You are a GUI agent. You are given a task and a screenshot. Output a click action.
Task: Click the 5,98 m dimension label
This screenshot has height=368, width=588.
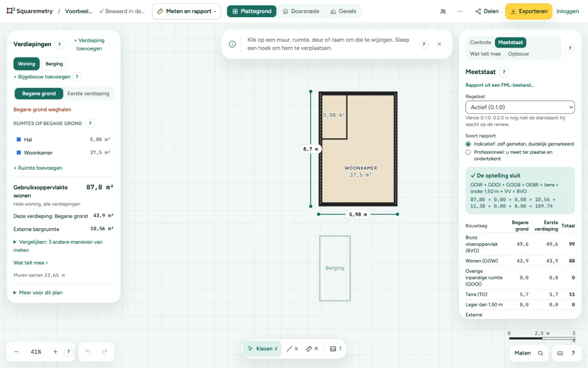click(x=358, y=214)
